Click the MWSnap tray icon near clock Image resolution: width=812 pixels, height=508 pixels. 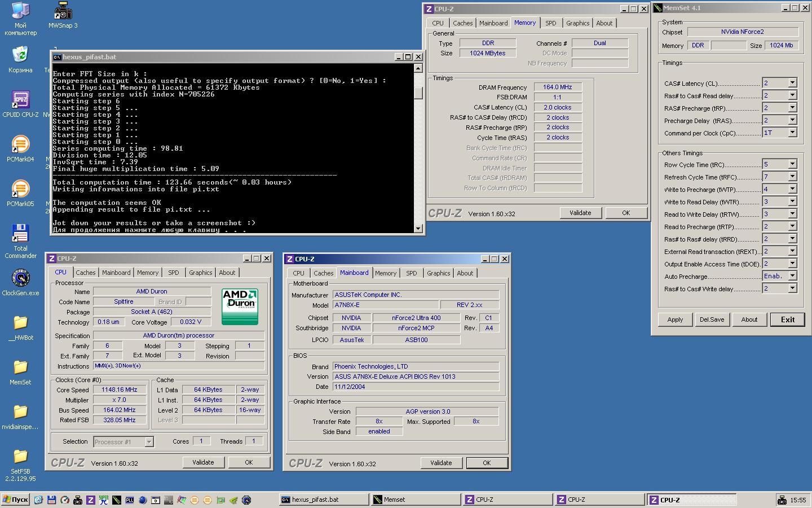782,500
